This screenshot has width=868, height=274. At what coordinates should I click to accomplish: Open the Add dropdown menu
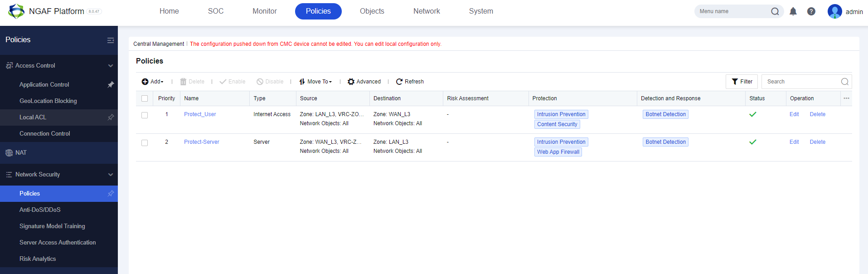[x=152, y=82]
